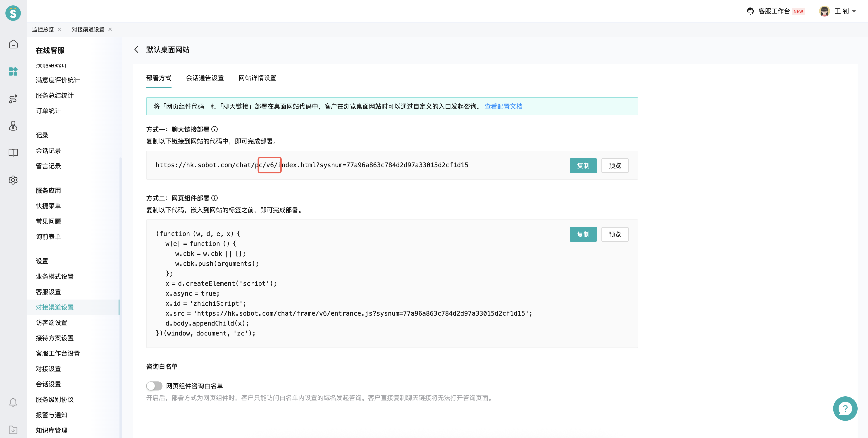Close the 监控总览 tab
Screen dimensions: 868x438
[59, 29]
